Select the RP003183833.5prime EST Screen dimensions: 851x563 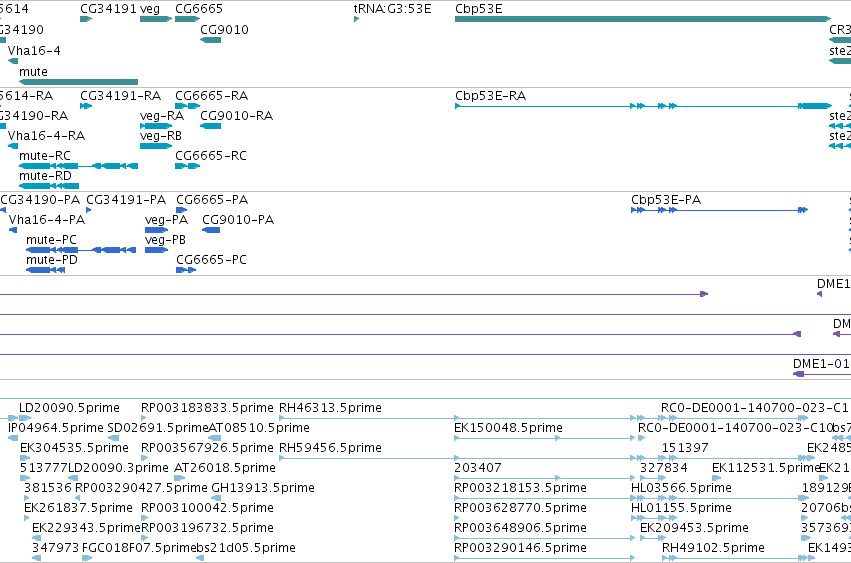tap(143, 418)
